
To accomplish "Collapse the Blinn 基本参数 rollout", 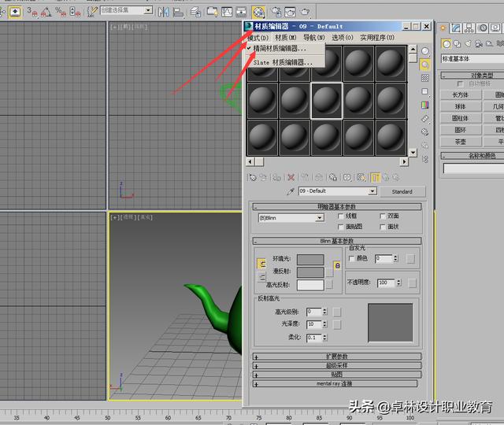I will 336,241.
